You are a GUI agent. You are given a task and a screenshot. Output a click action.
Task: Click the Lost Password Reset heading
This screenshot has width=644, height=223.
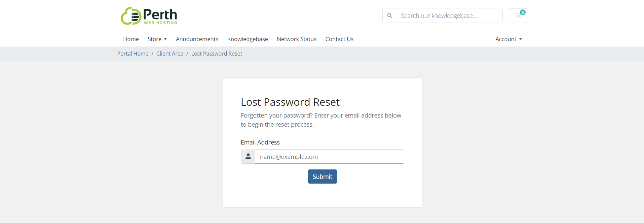[x=290, y=102]
